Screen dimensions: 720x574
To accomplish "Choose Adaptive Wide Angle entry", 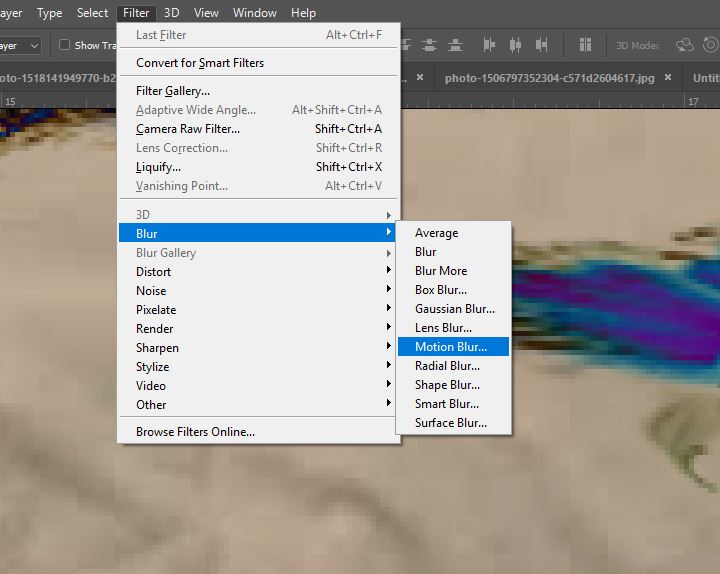I will [x=259, y=110].
